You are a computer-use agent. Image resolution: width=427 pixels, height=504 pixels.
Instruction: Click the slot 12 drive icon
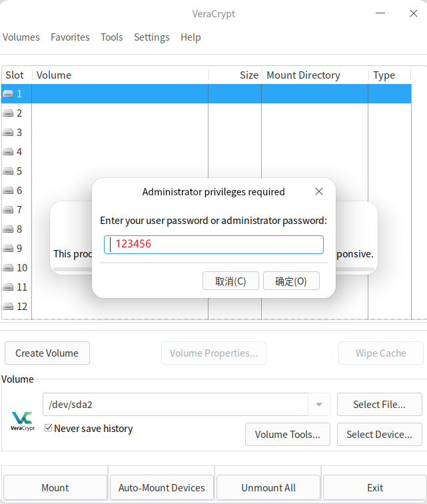point(9,307)
